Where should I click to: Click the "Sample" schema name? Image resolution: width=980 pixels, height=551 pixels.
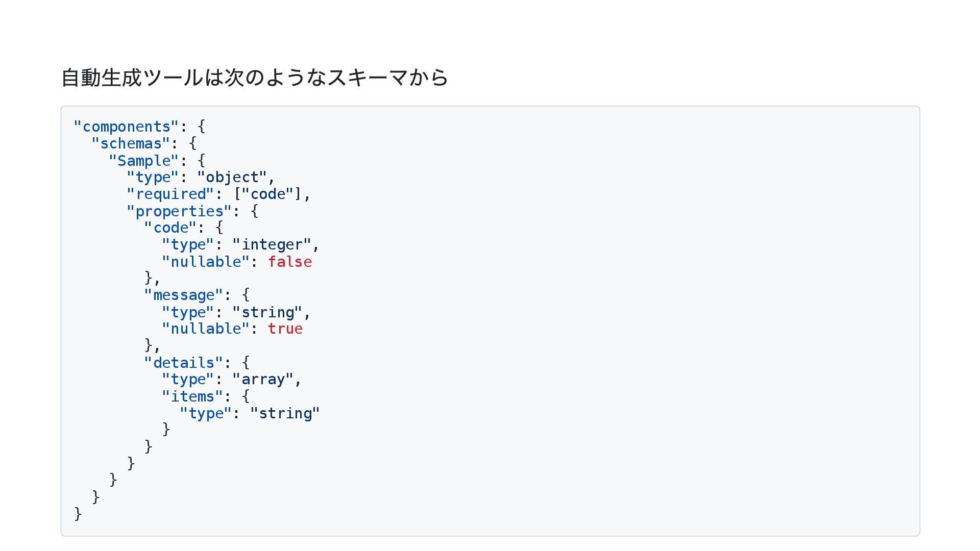pyautogui.click(x=143, y=161)
